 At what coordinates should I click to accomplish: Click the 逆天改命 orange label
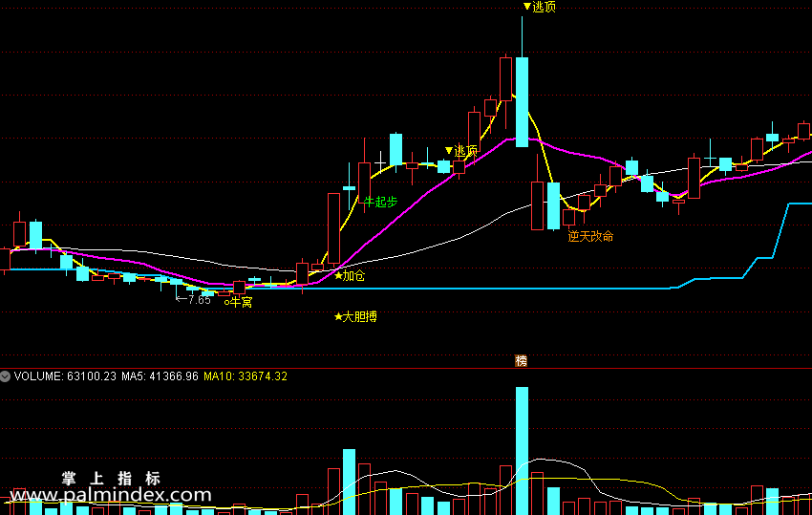point(590,236)
